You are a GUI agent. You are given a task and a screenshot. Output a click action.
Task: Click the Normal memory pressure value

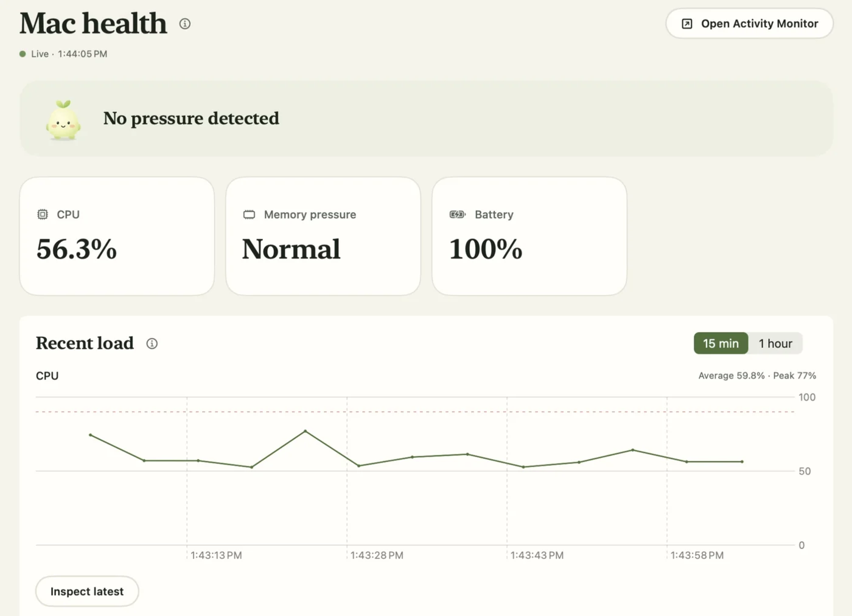click(291, 249)
